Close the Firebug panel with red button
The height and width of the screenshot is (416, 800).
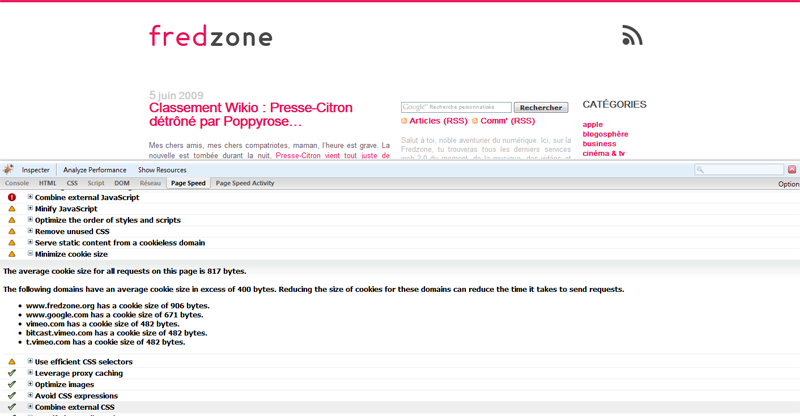792,169
